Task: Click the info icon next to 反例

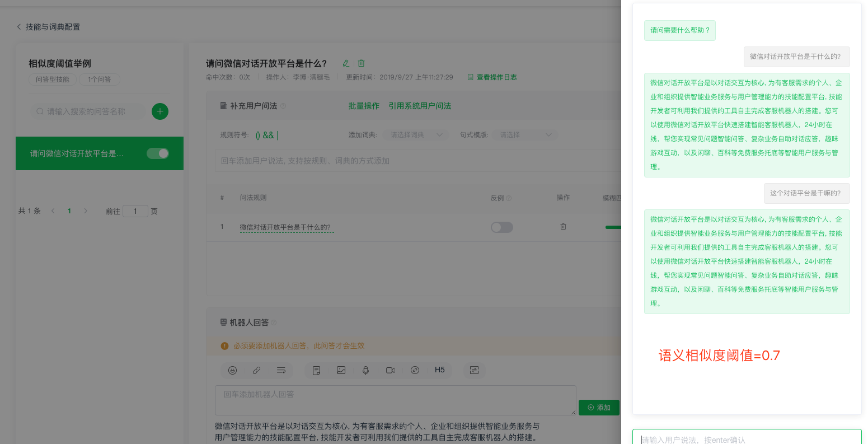Action: [x=509, y=198]
